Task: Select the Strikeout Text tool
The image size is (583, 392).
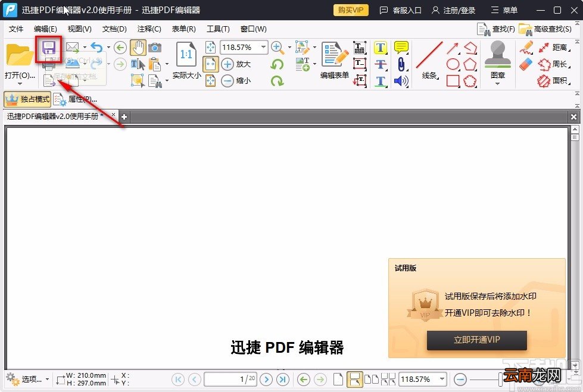Action: coord(381,64)
